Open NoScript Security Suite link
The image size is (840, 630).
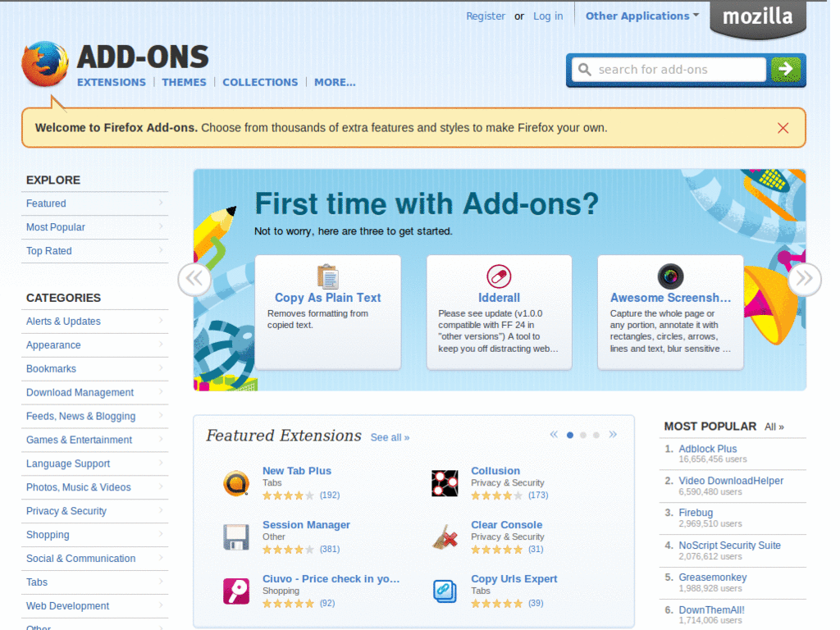click(x=729, y=546)
